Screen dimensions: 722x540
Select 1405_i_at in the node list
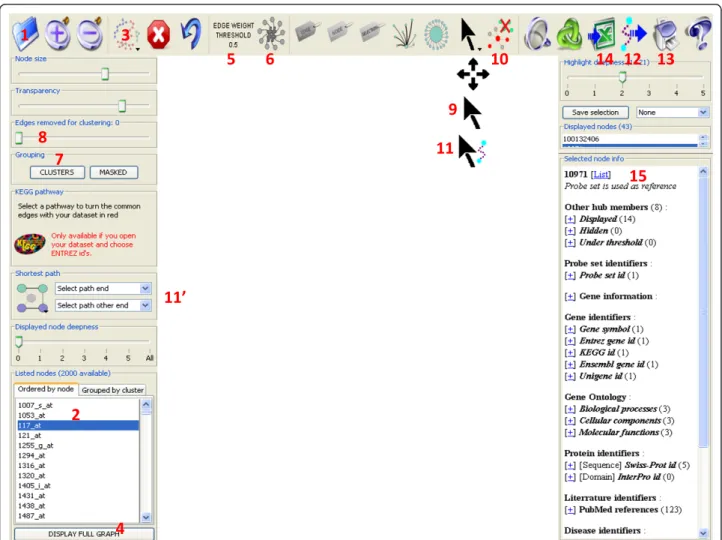[x=78, y=486]
